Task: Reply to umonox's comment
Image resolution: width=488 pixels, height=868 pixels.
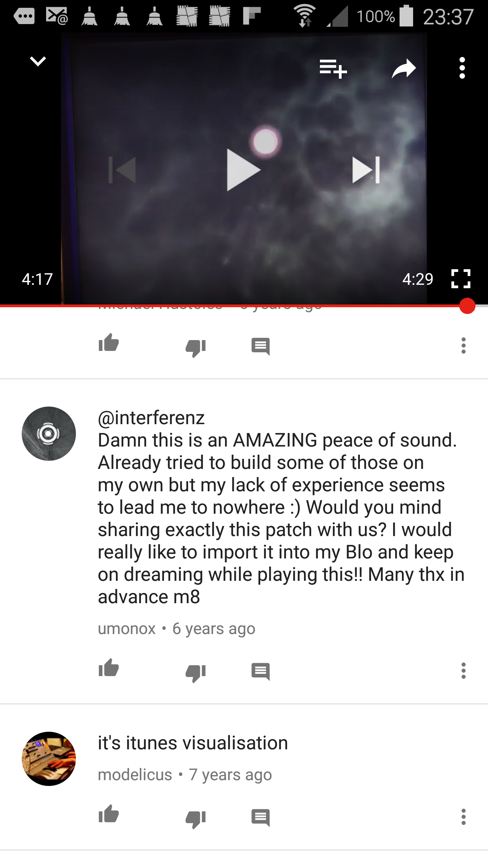Action: (261, 672)
